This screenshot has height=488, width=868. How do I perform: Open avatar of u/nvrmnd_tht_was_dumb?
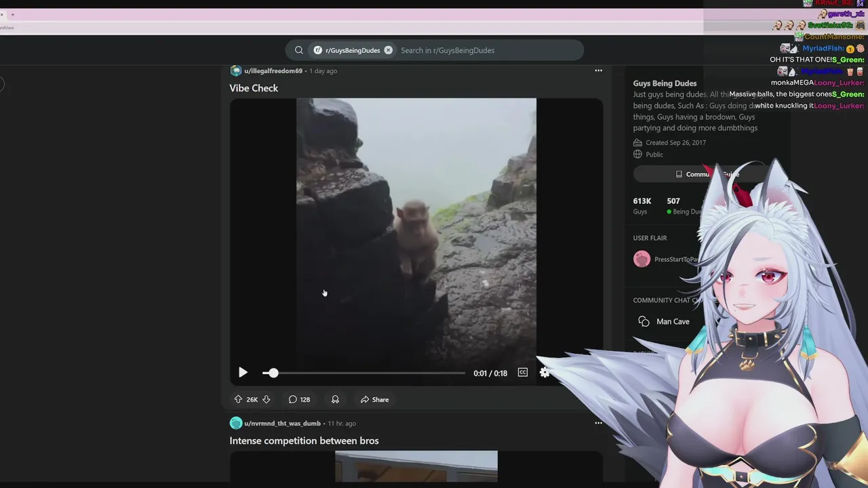[x=236, y=423]
